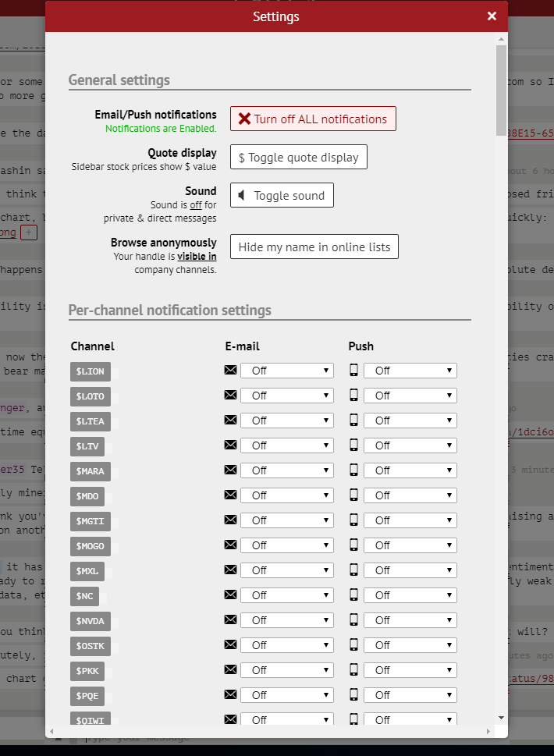Open $LION E-mail dropdown

(x=286, y=371)
